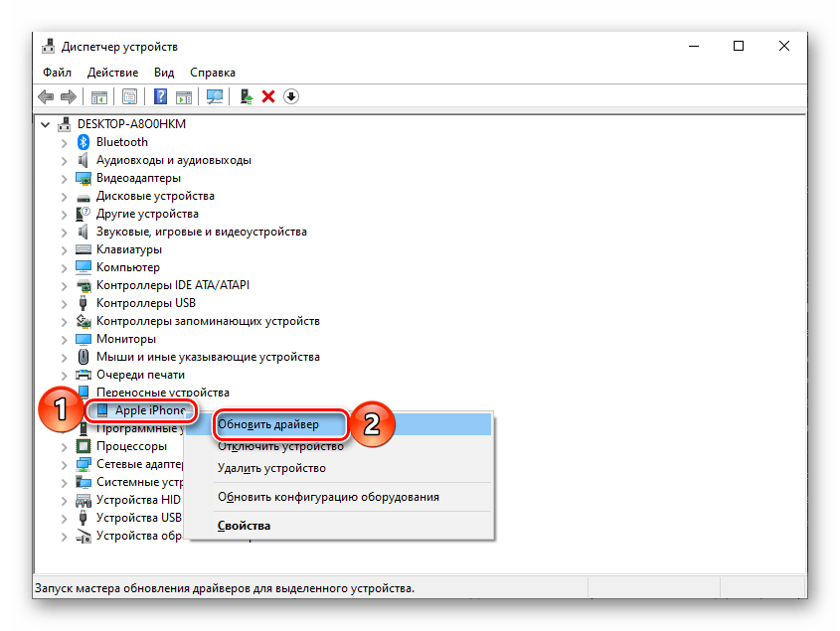This screenshot has height=631, width=840.
Task: Expand Контроллеры USB
Action: click(65, 304)
